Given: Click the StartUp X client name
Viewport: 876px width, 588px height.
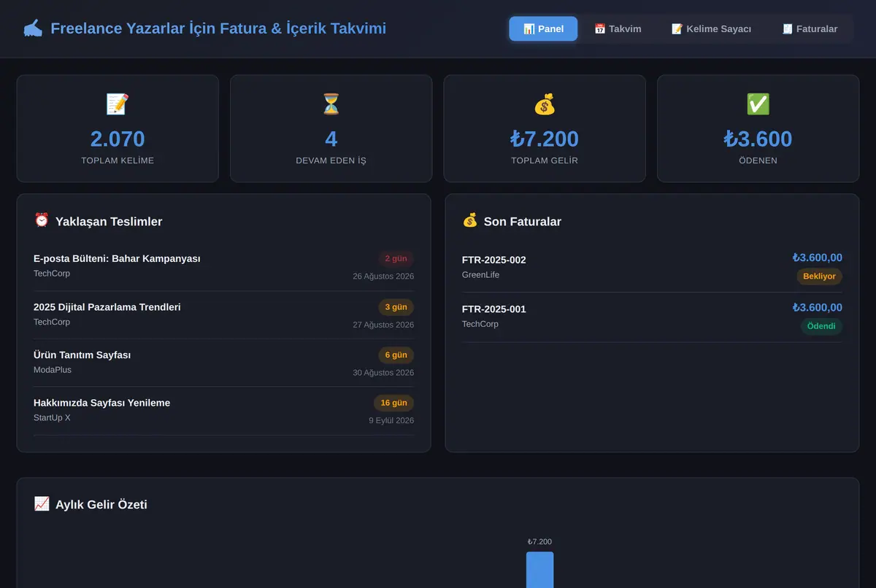Looking at the screenshot, I should click(52, 418).
